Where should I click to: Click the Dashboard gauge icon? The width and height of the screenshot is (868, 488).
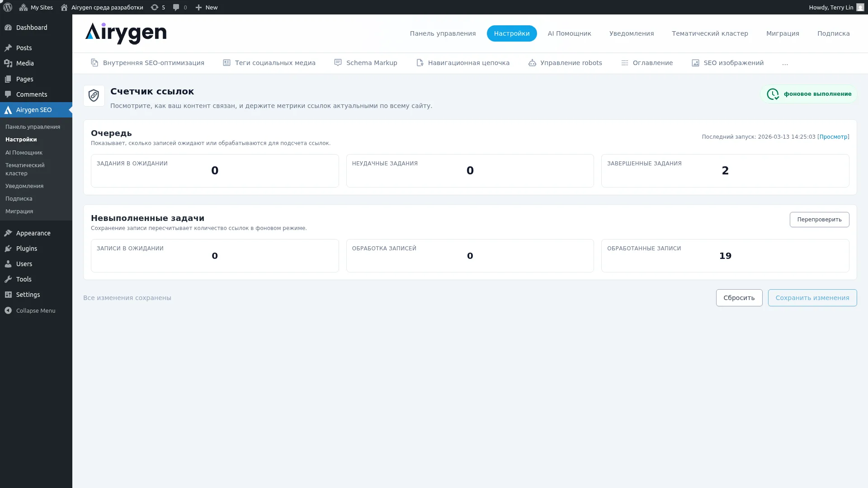[8, 28]
